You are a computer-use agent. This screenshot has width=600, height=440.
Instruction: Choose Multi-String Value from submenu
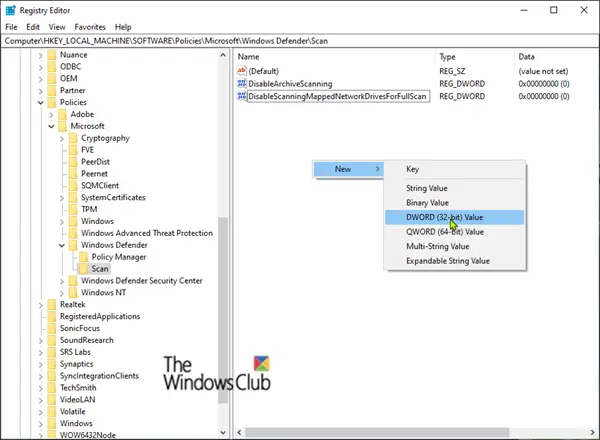[x=454, y=246]
